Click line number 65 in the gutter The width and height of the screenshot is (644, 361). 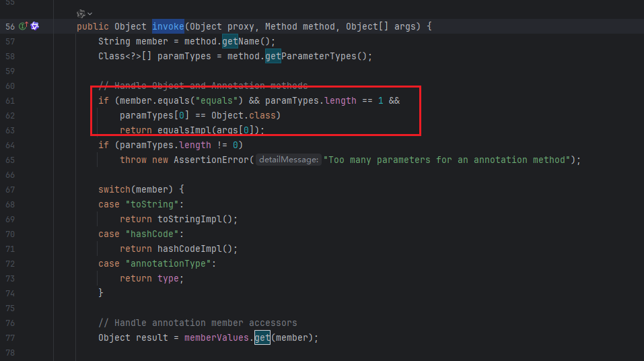coord(9,160)
